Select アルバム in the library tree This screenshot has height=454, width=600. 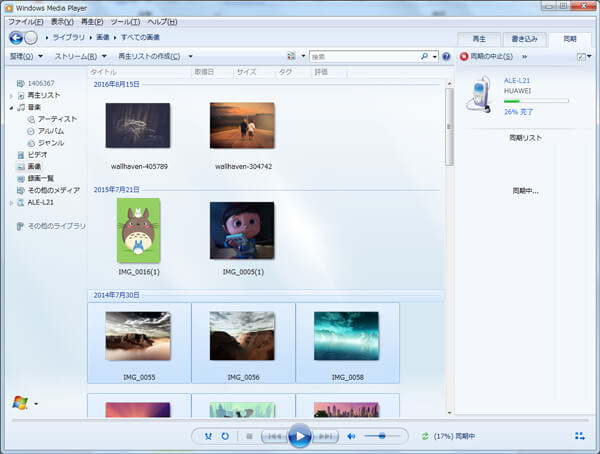point(51,131)
